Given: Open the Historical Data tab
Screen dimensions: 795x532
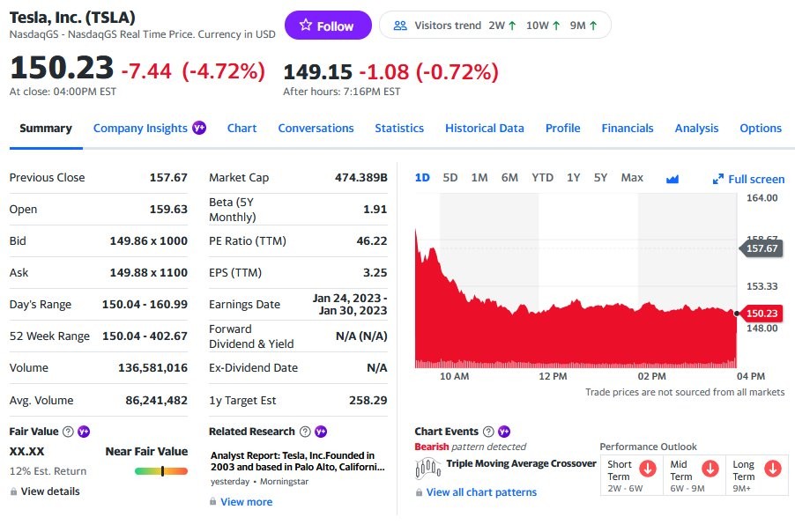Looking at the screenshot, I should click(484, 129).
